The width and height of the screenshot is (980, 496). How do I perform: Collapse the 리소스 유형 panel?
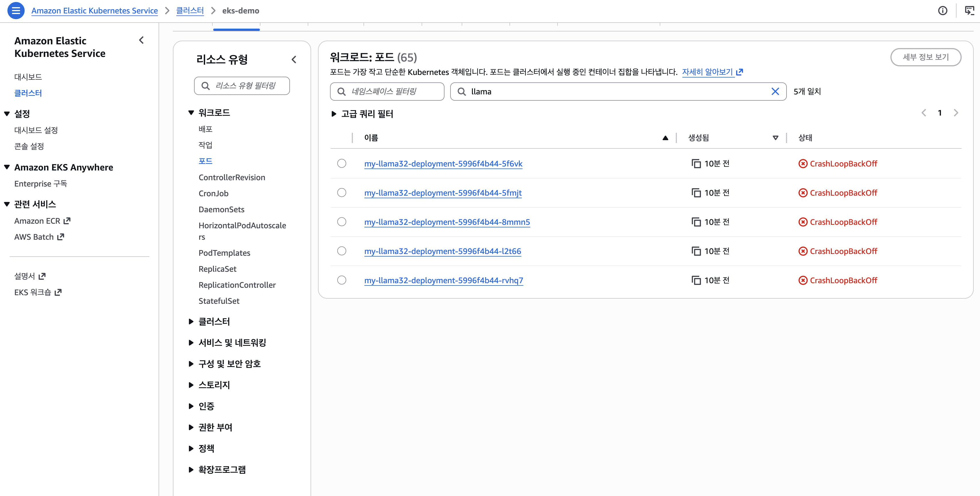point(294,59)
